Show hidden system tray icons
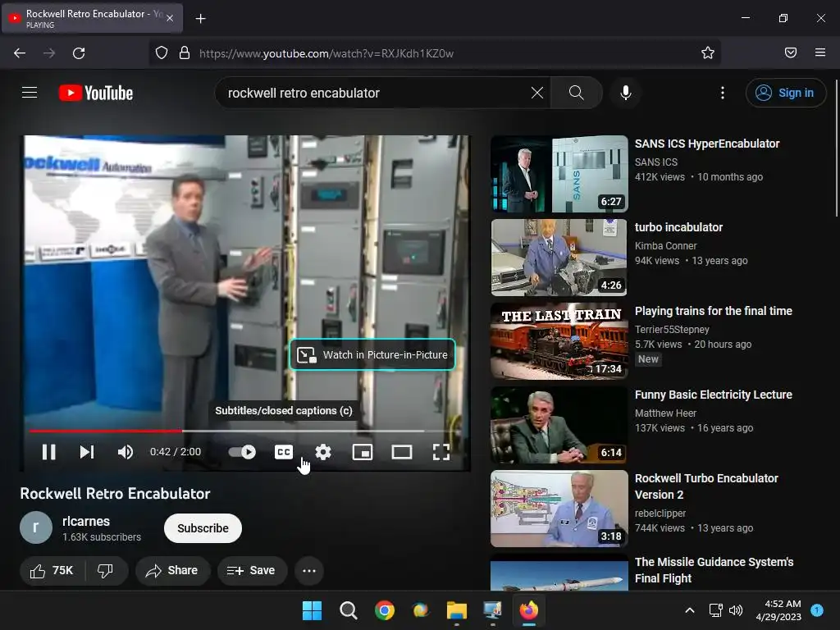Image resolution: width=840 pixels, height=630 pixels. [690, 610]
